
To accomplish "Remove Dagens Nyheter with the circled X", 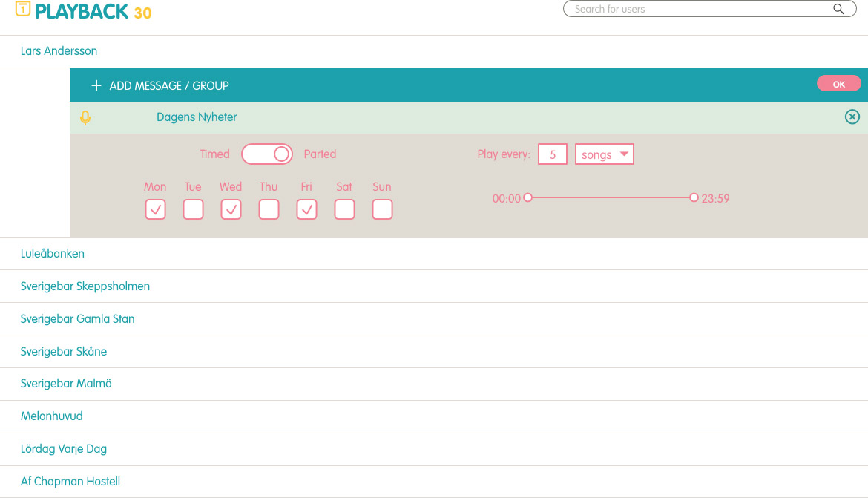I will (852, 117).
